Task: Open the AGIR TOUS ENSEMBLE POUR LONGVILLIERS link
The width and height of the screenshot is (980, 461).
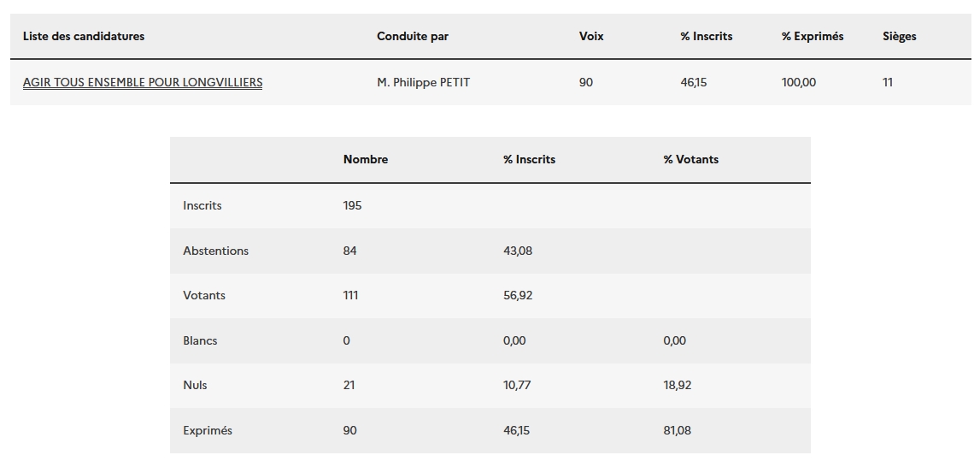Action: coord(143,83)
